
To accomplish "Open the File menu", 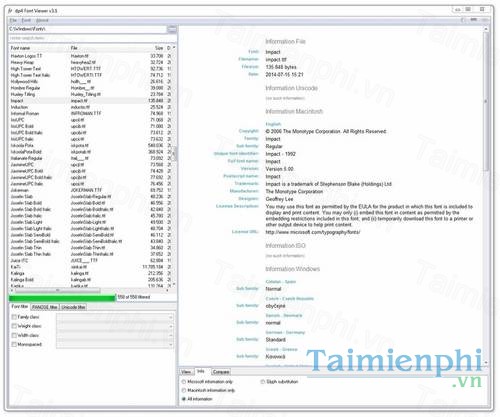I will point(13,20).
